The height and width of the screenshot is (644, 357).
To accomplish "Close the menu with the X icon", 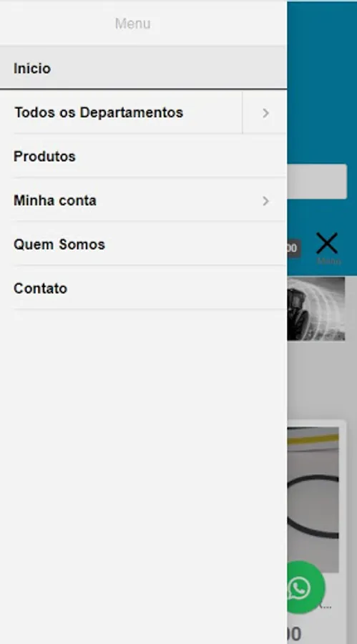I will [327, 243].
